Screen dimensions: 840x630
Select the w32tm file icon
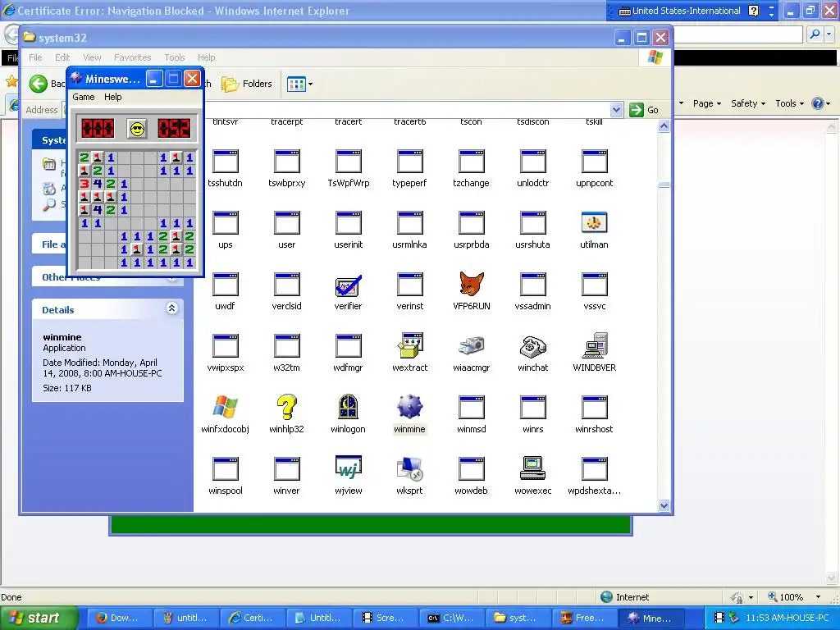coord(286,346)
